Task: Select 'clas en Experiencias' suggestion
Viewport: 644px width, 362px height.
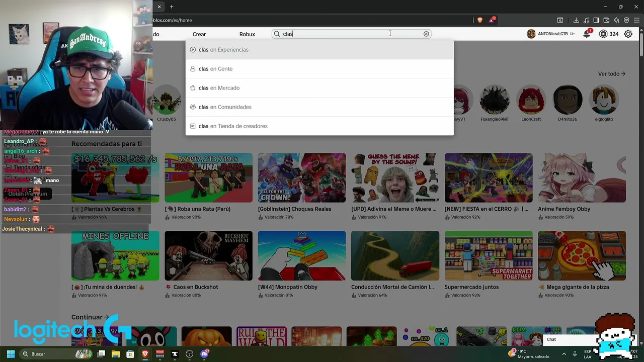Action: [x=319, y=50]
